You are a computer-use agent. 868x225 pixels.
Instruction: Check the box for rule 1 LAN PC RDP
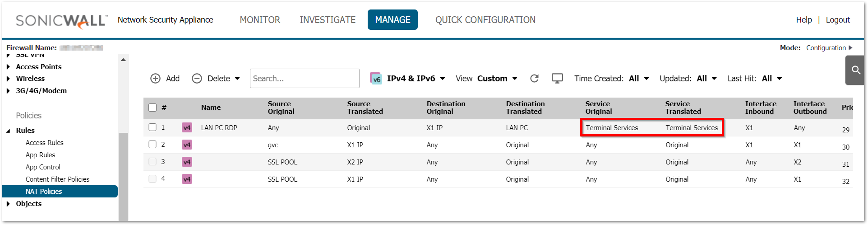click(152, 127)
